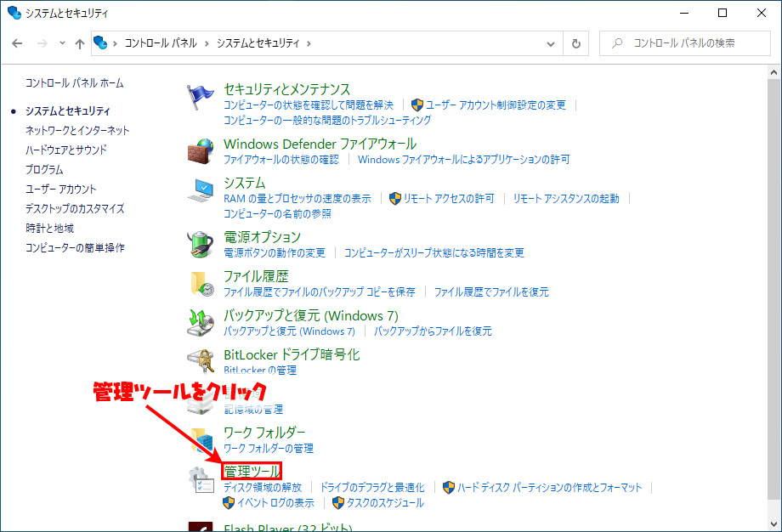The width and height of the screenshot is (782, 532).
Task: Click the vertical scrollbar up arrow
Action: pyautogui.click(x=773, y=73)
